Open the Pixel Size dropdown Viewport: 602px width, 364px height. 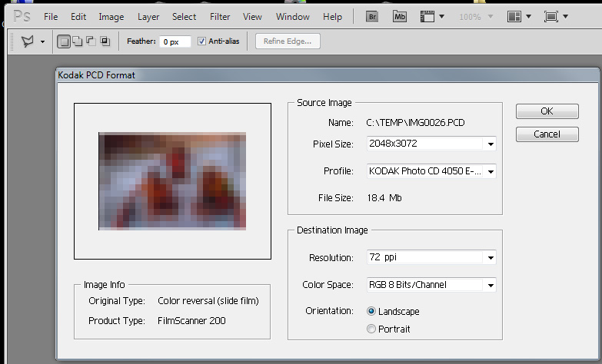[x=431, y=144]
